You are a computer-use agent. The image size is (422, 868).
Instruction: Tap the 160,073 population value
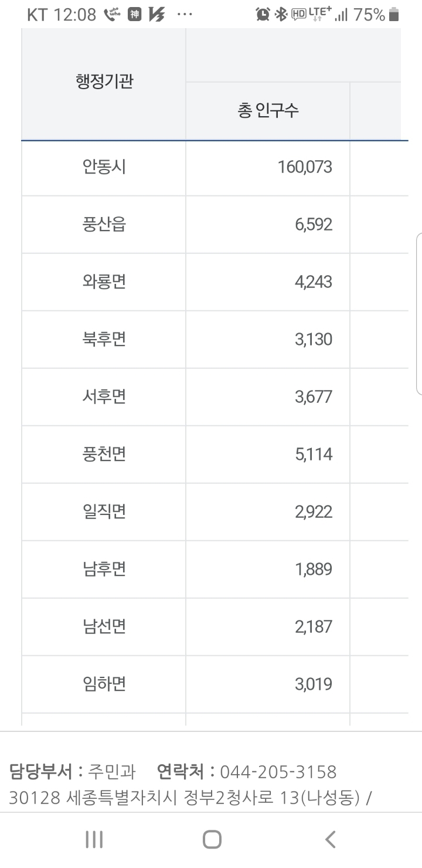pos(305,167)
